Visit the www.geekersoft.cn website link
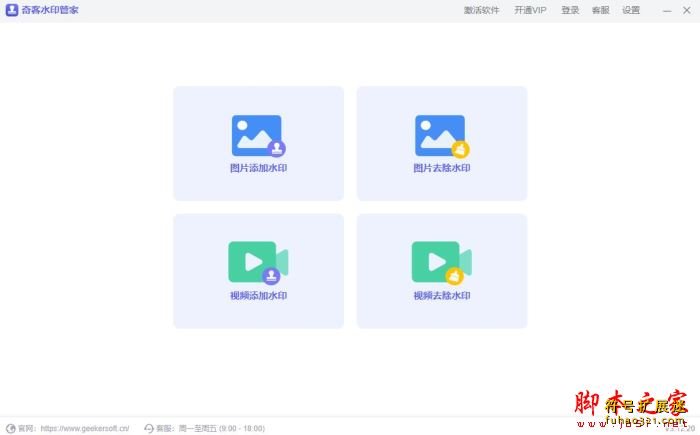 [x=84, y=428]
